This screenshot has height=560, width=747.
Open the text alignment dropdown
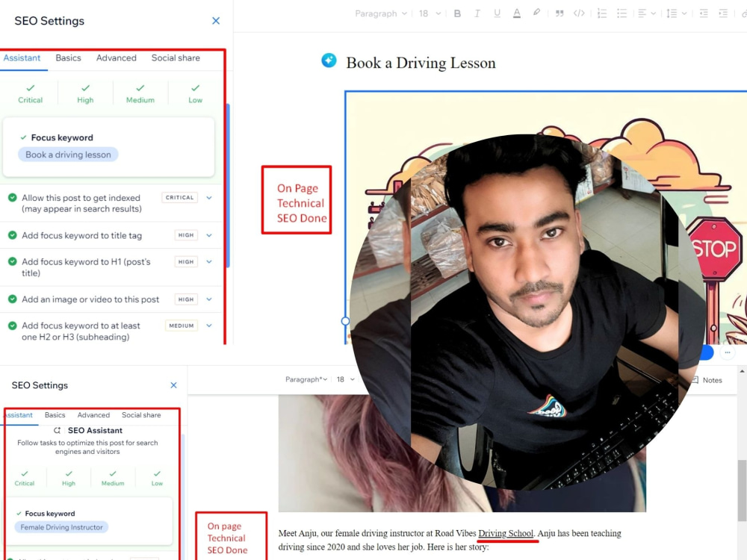tap(646, 13)
